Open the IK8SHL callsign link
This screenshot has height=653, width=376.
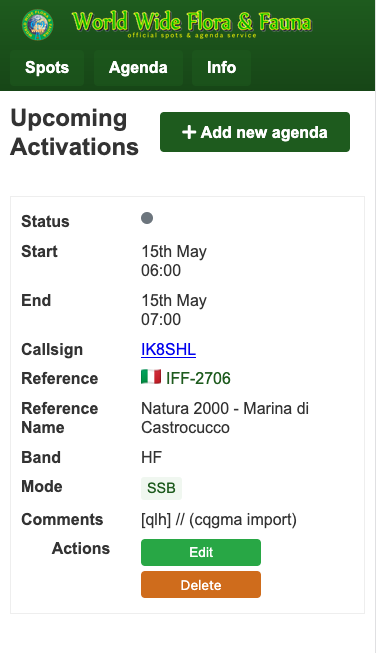point(168,349)
